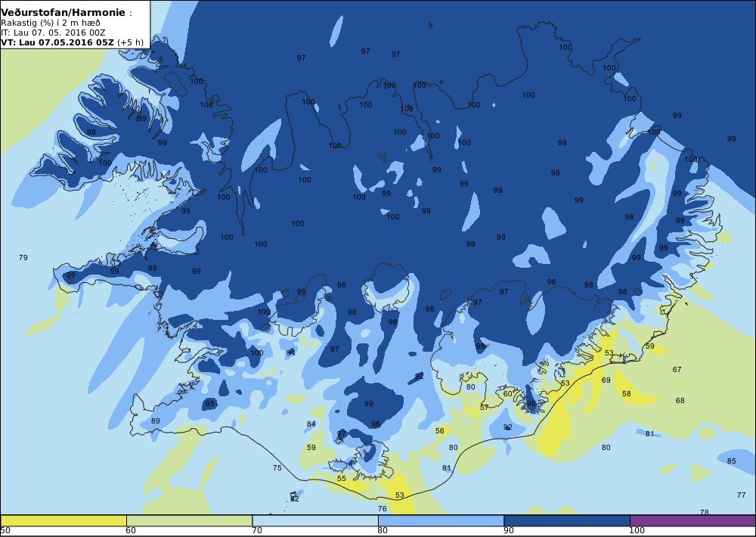Screen dimensions: 756x537
Task: Click the humidity value 69 on the map
Action: pos(606,380)
